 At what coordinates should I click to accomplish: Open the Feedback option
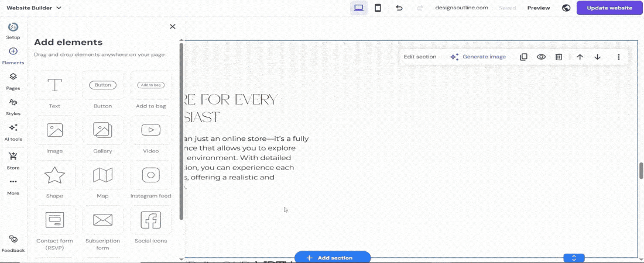pos(13,244)
